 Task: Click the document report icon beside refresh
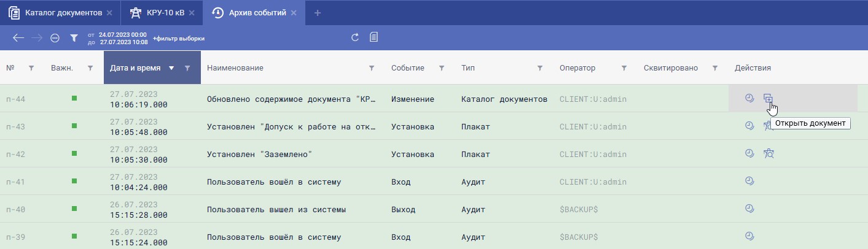[373, 38]
